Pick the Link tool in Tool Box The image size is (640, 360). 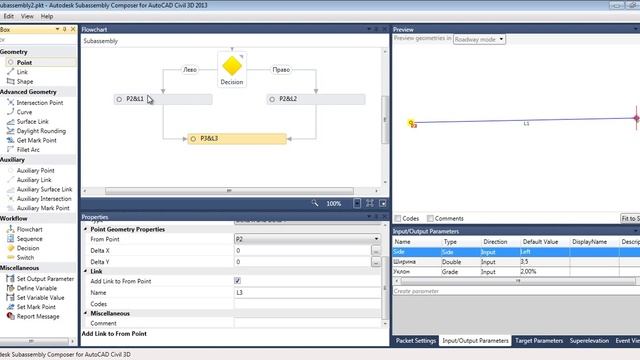(22, 72)
